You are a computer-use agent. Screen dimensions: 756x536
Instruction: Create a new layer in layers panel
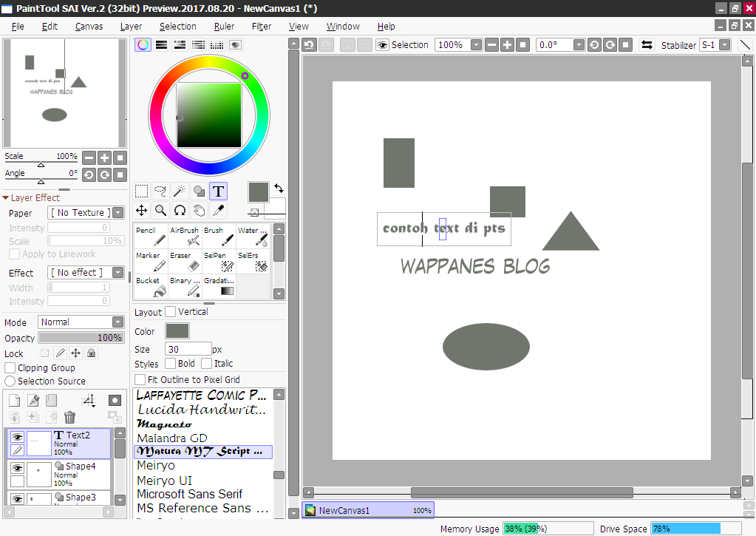click(x=13, y=399)
